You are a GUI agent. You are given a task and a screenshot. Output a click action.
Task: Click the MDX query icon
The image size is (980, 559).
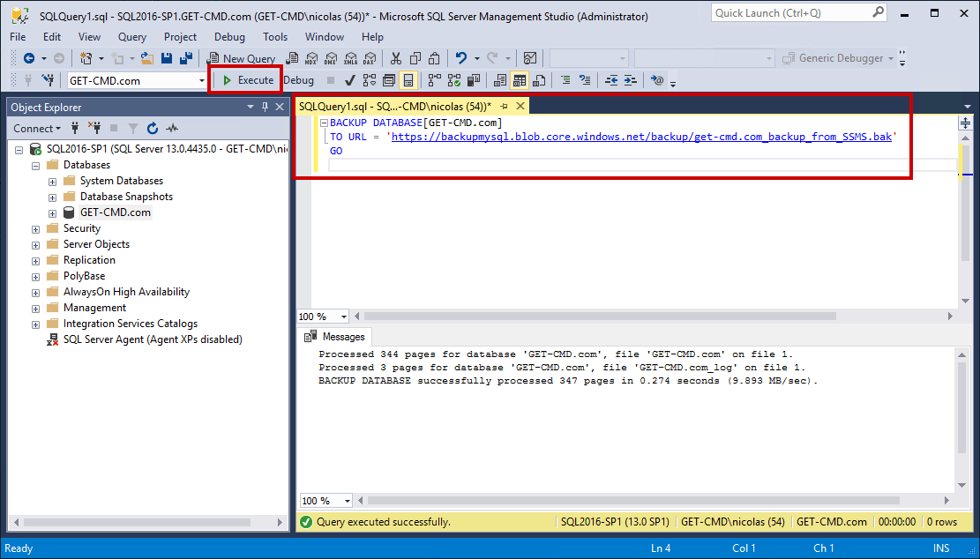[x=311, y=58]
